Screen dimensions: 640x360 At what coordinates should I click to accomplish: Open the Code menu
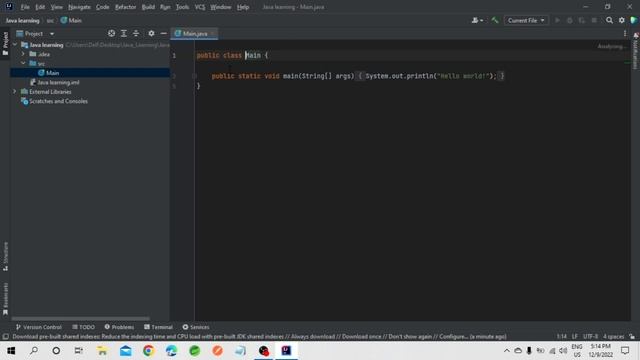point(102,7)
